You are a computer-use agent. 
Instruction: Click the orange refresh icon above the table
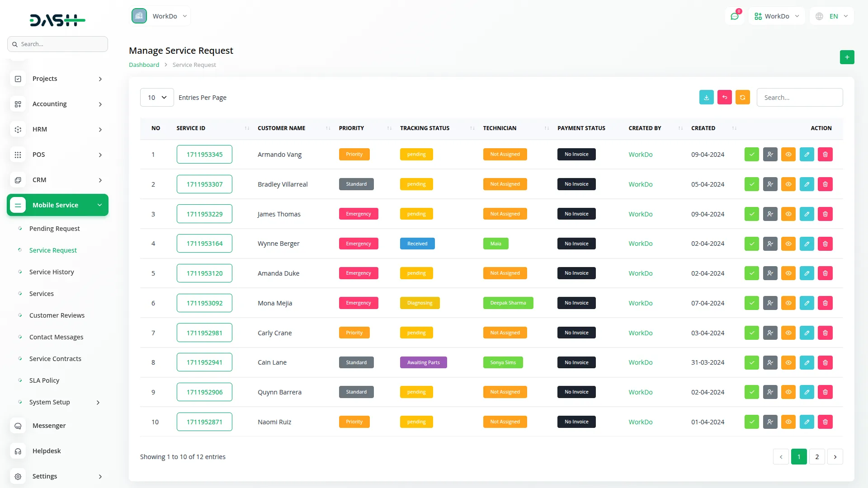point(743,97)
